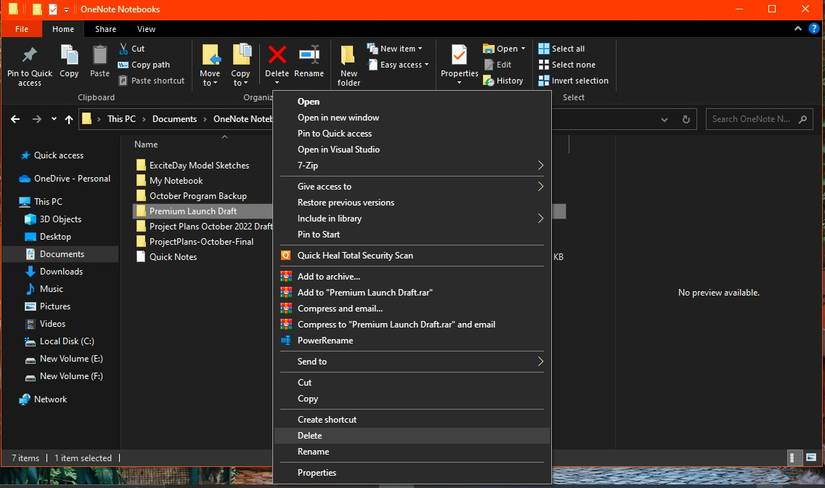Click the New folder ribbon icon

tap(348, 60)
